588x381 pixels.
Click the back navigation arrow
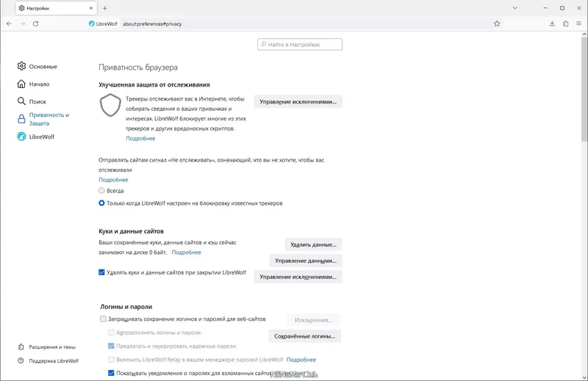[x=9, y=23]
